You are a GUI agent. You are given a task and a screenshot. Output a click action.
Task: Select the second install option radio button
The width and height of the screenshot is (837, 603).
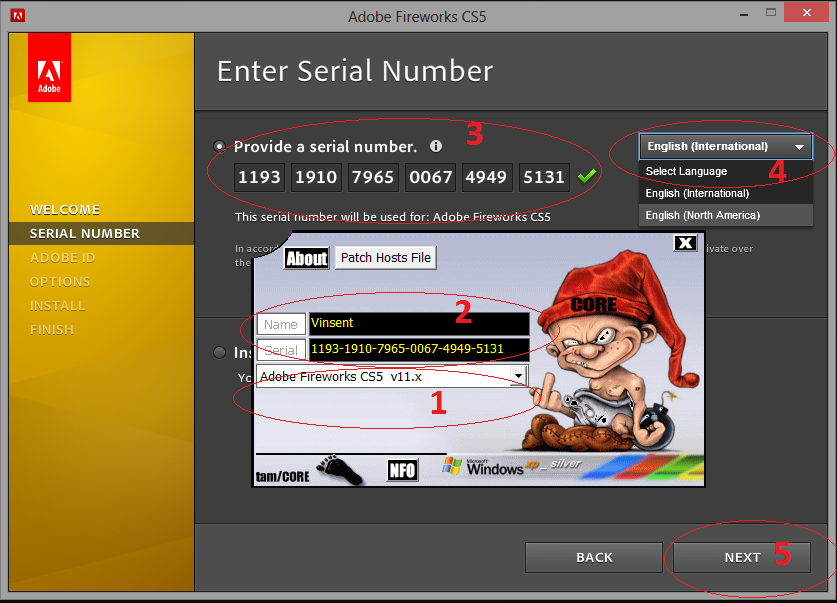219,353
